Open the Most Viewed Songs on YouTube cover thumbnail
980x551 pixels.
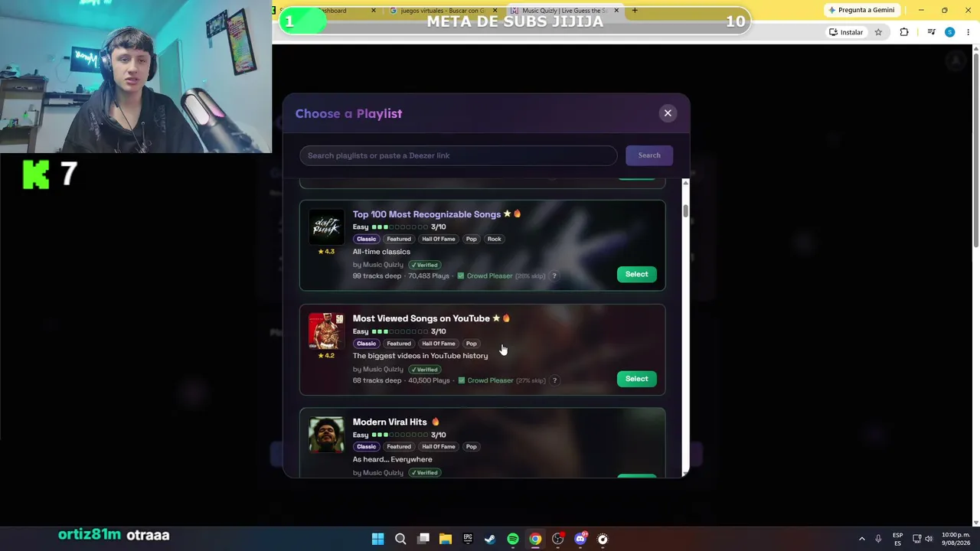(x=326, y=331)
